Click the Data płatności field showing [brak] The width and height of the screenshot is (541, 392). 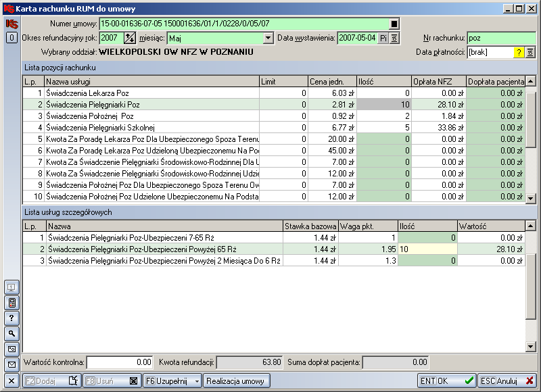point(490,53)
